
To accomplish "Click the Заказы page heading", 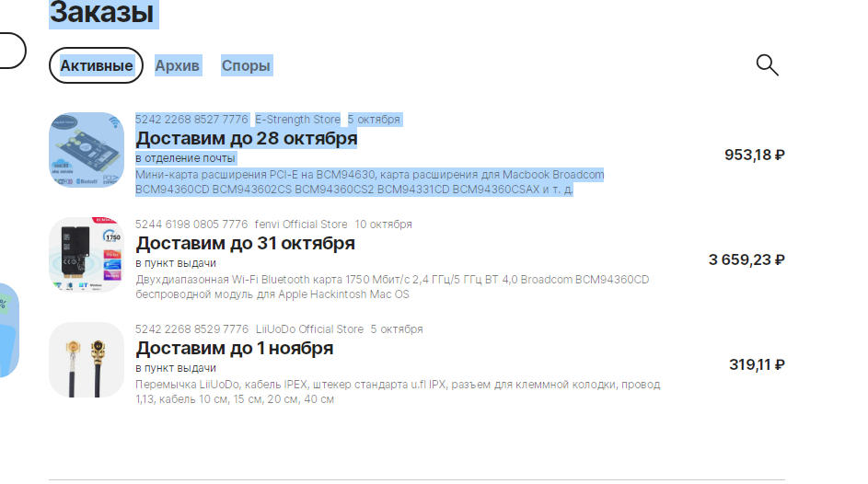I will (x=103, y=12).
